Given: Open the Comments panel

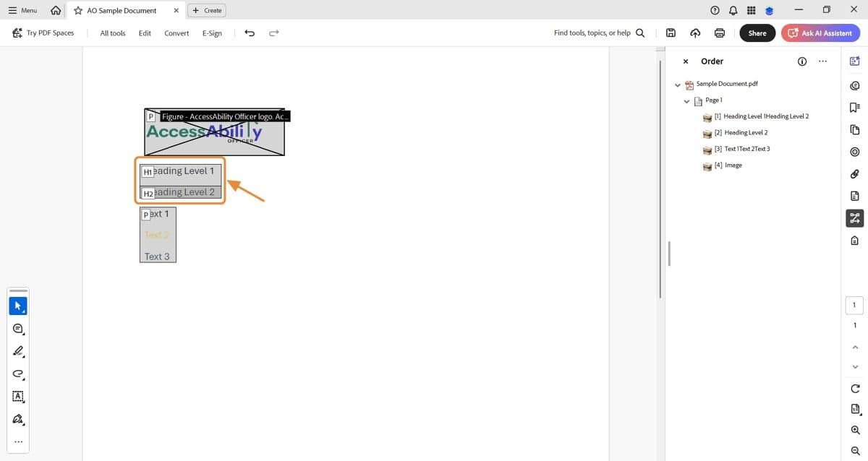Looking at the screenshot, I should [x=854, y=85].
